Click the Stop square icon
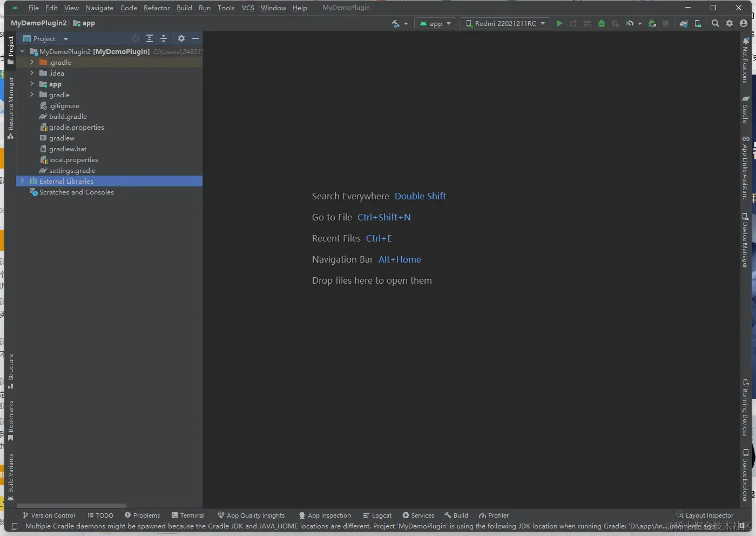The width and height of the screenshot is (756, 536). 666,23
